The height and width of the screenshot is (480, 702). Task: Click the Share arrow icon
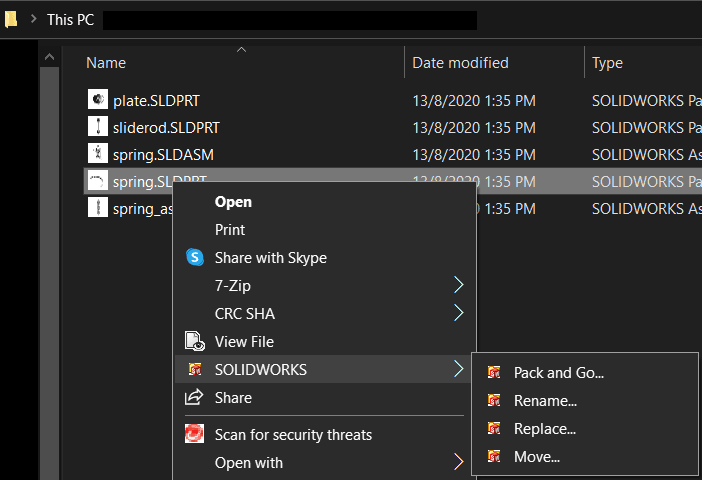194,397
